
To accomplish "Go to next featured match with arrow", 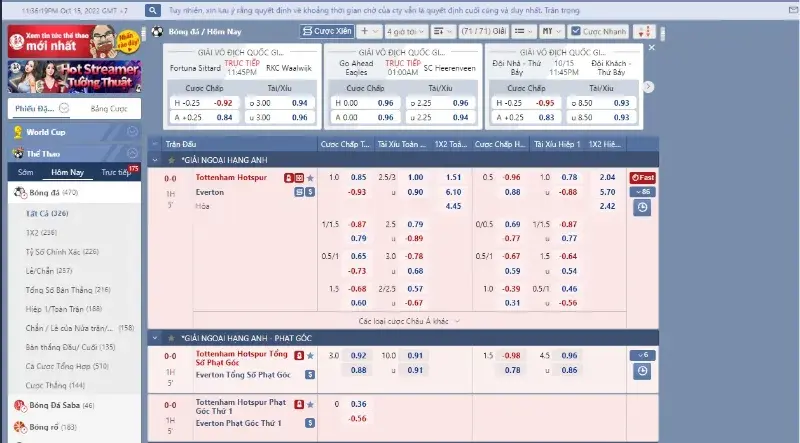I will click(x=648, y=87).
